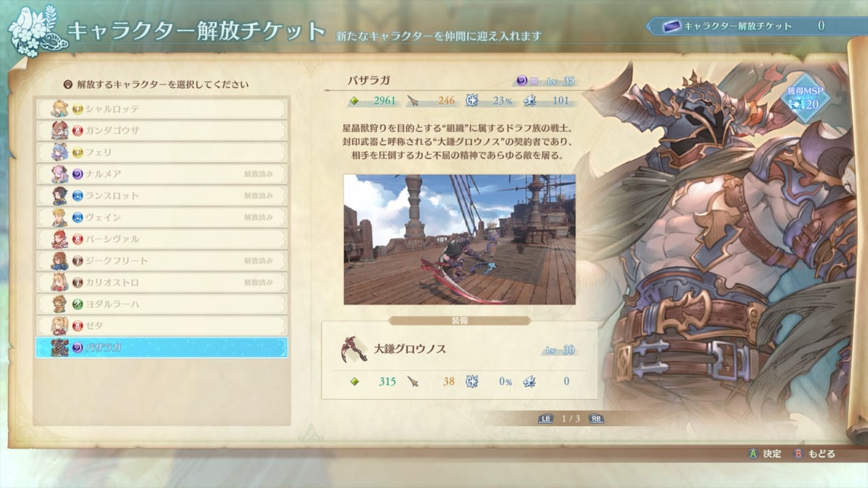Click the dark element orb beside Lv 35
This screenshot has height=488, width=868.
tap(522, 81)
